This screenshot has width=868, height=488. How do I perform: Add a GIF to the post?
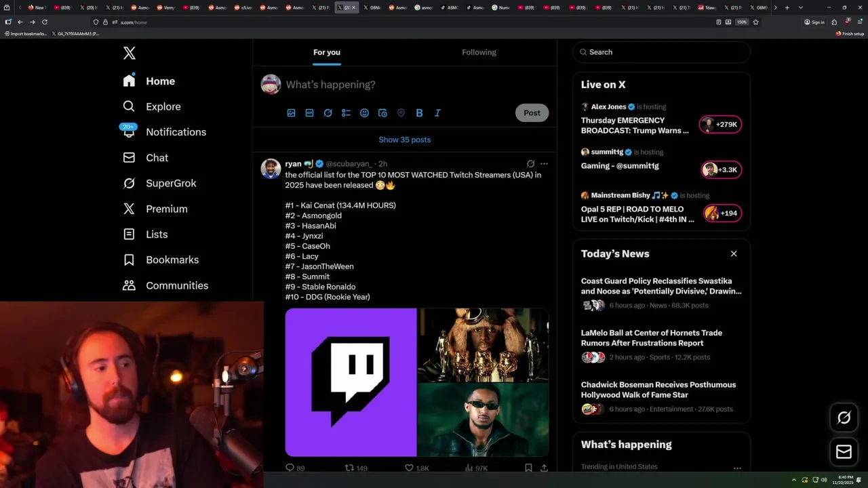click(309, 113)
